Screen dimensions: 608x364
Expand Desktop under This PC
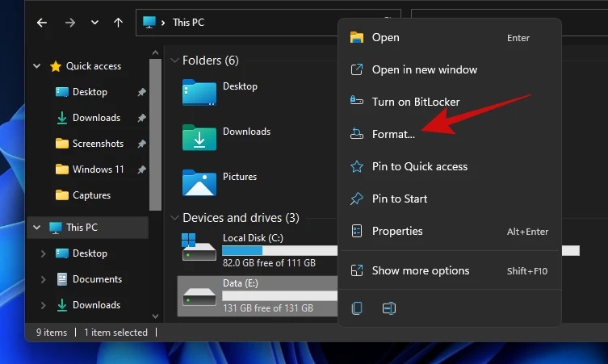[x=43, y=253]
